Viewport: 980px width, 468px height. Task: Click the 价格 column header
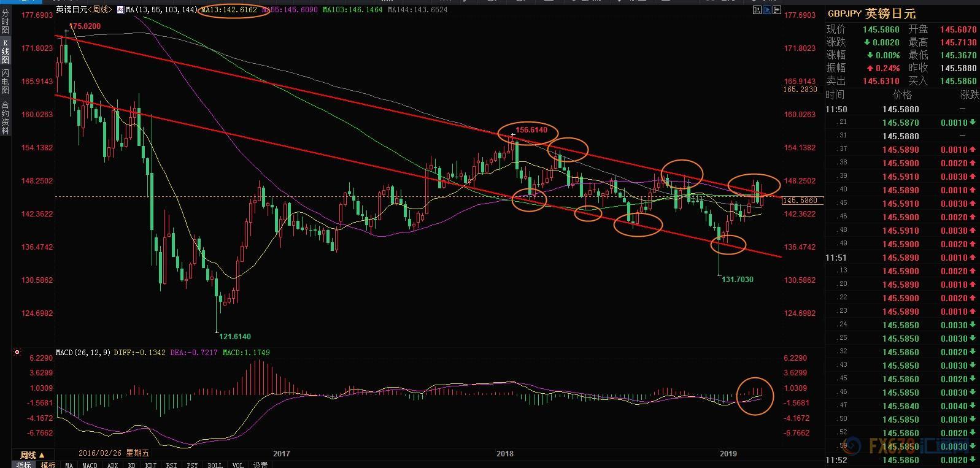pyautogui.click(x=902, y=94)
